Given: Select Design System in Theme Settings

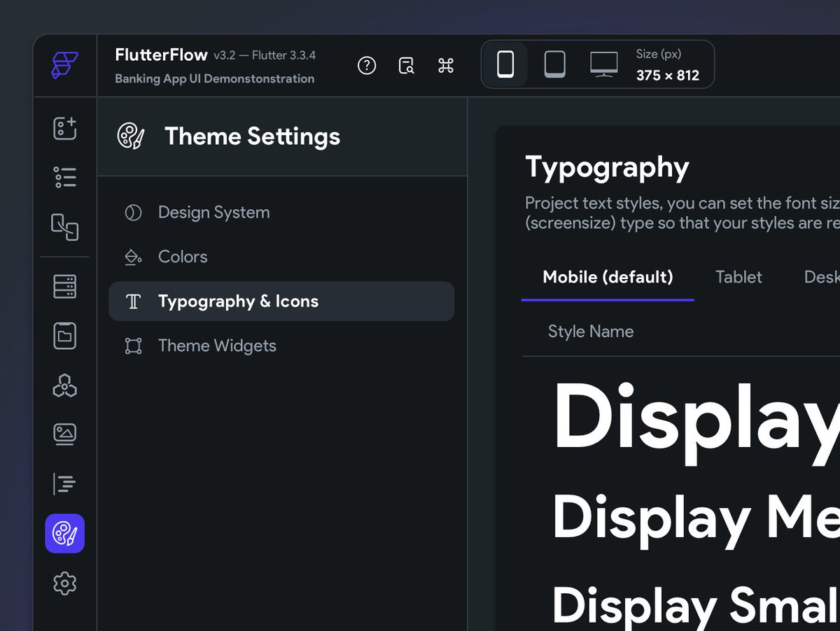Looking at the screenshot, I should 213,212.
